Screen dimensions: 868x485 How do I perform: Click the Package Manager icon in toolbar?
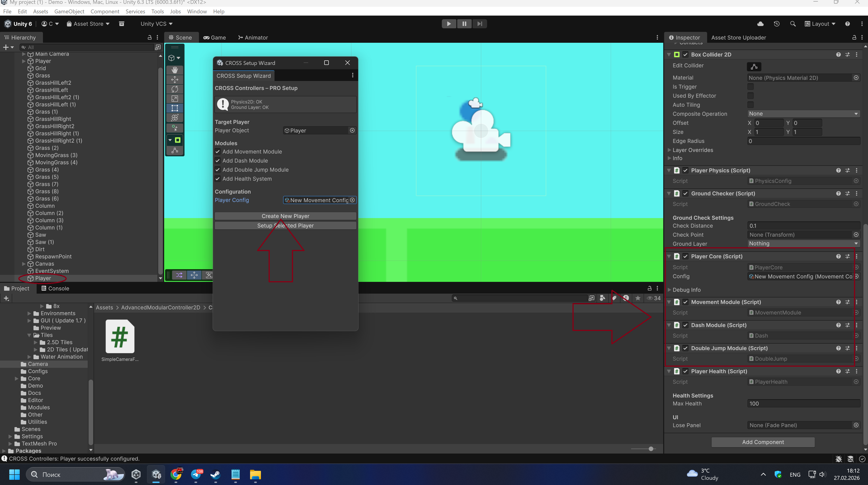122,24
